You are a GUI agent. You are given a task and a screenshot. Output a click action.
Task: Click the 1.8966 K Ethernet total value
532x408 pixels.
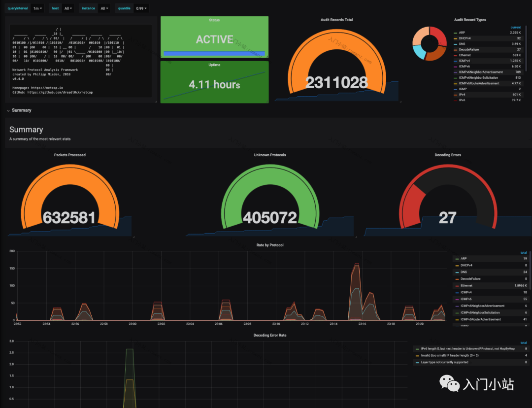pos(521,285)
